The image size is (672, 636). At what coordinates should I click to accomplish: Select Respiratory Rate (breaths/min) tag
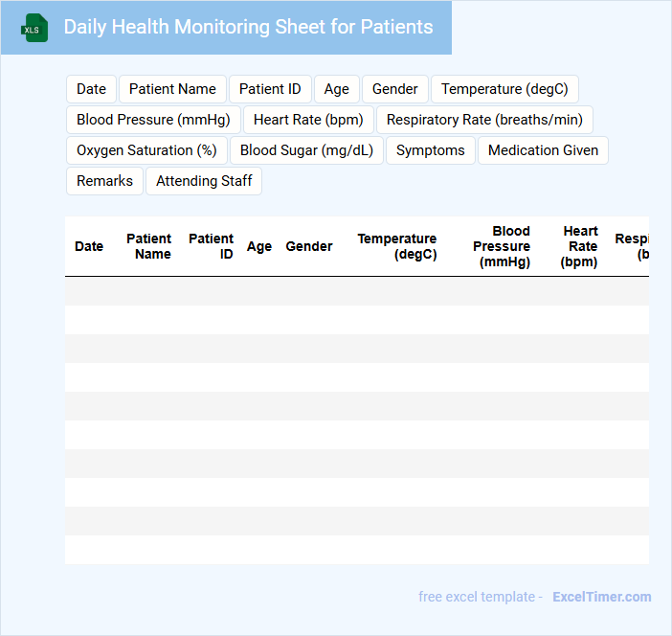coord(484,120)
